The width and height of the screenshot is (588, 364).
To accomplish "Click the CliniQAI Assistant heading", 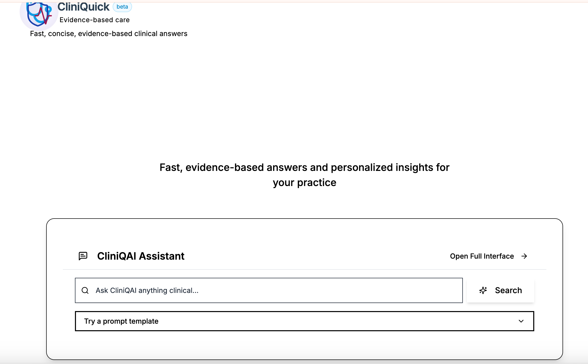I will coord(141,256).
